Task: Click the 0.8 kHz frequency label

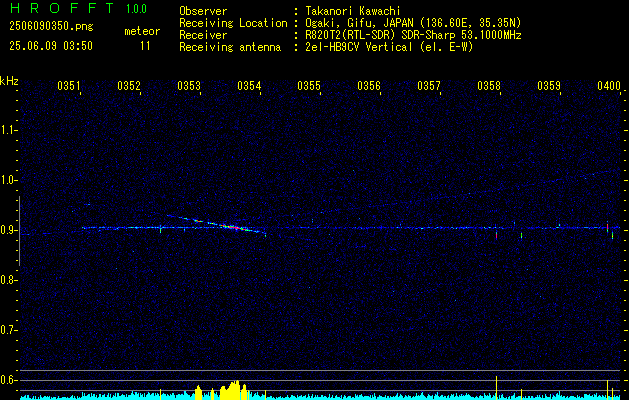Action: [x=8, y=280]
